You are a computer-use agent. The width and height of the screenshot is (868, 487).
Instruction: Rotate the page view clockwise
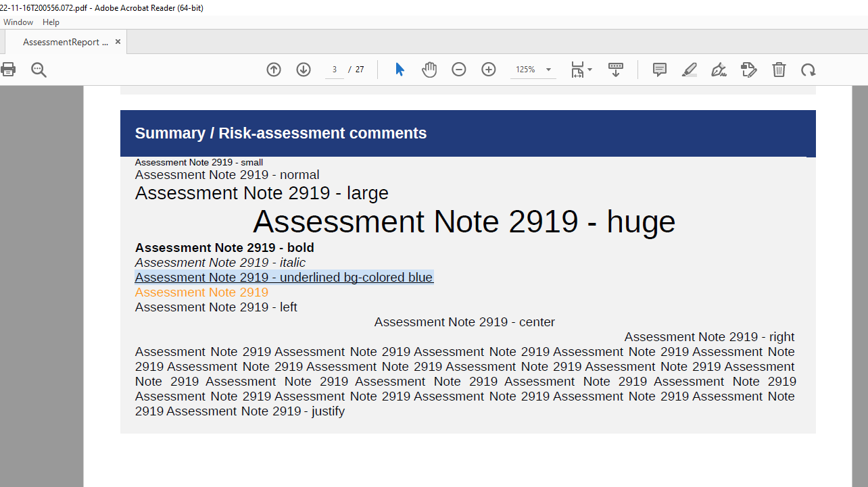[809, 70]
